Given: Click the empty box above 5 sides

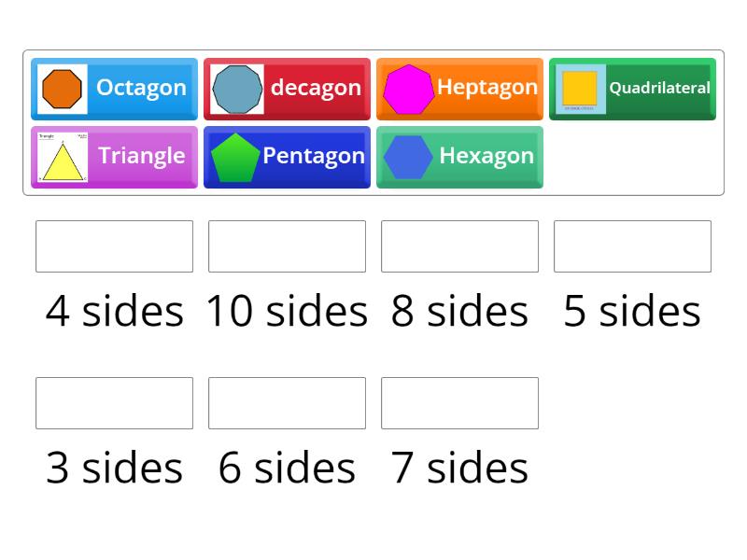Looking at the screenshot, I should 632,246.
